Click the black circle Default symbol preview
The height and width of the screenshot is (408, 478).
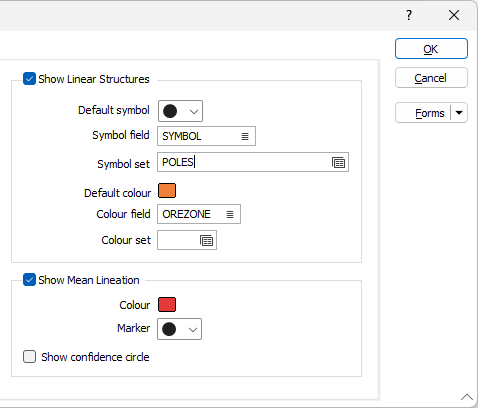coord(170,111)
